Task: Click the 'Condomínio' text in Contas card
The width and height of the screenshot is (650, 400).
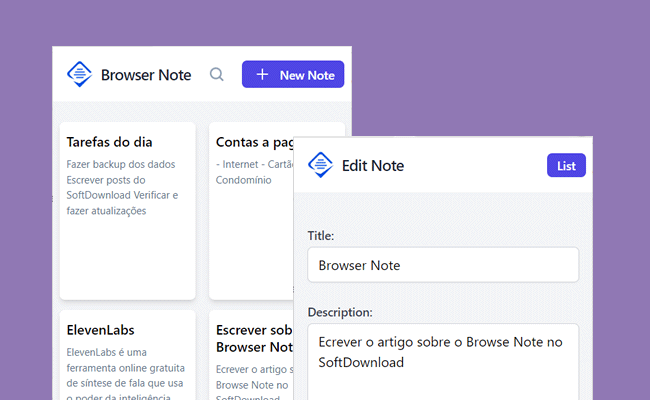Action: coord(244,180)
